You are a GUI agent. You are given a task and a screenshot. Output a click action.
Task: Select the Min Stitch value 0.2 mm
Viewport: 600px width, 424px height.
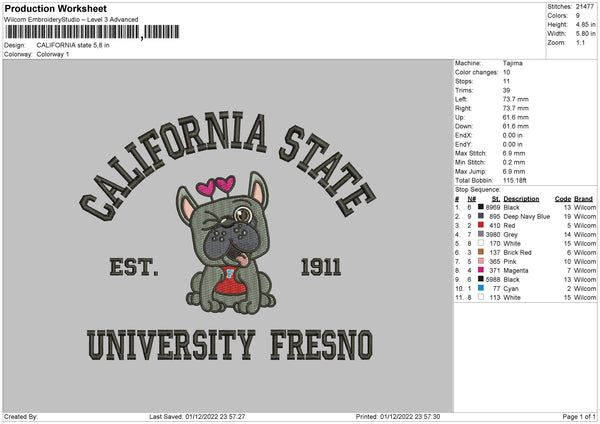(x=514, y=162)
